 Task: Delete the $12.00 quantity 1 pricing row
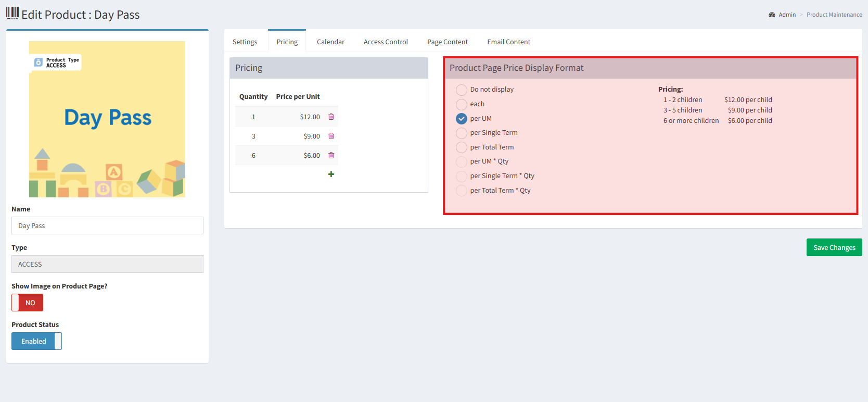pyautogui.click(x=331, y=117)
